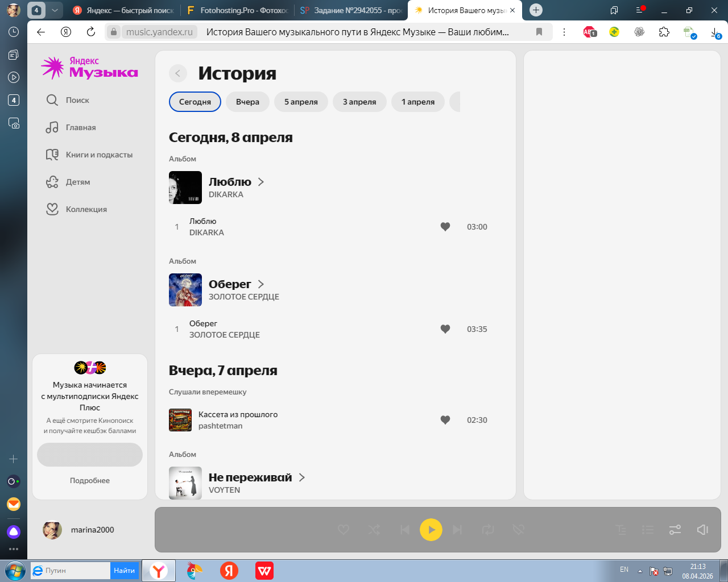Open the address bar three-dot menu
This screenshot has height=582, width=728.
click(564, 32)
